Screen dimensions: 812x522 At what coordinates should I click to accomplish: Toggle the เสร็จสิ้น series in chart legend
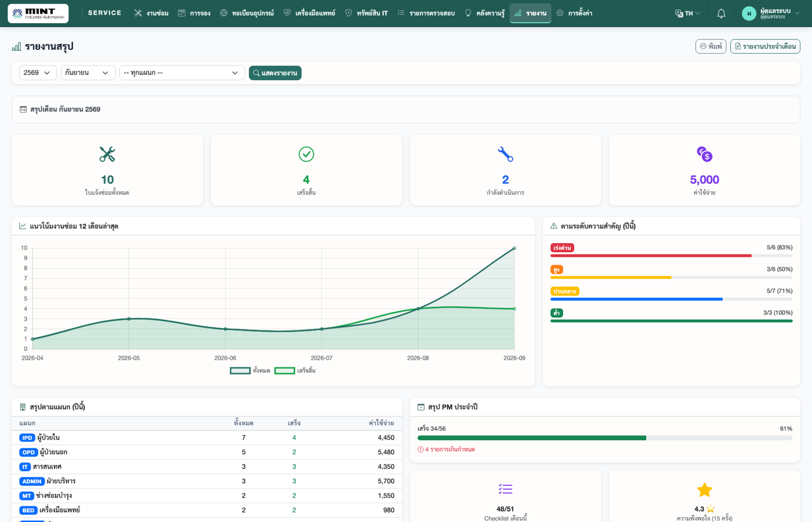click(295, 371)
